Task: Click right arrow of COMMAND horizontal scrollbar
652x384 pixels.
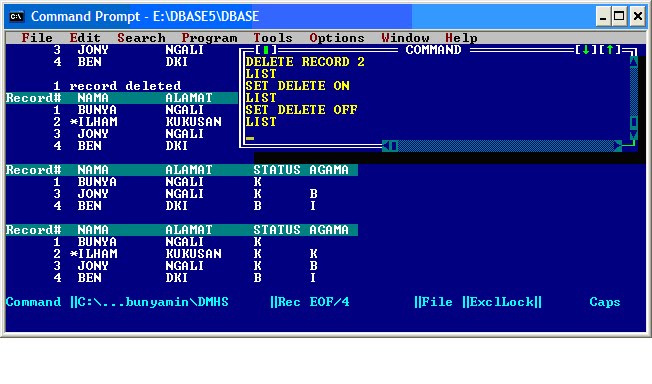Action: pyautogui.click(x=618, y=146)
